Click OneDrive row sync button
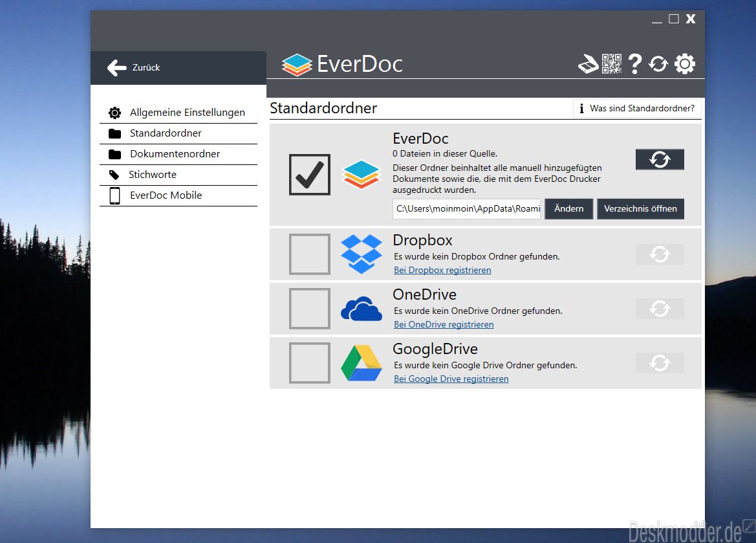 pos(660,309)
